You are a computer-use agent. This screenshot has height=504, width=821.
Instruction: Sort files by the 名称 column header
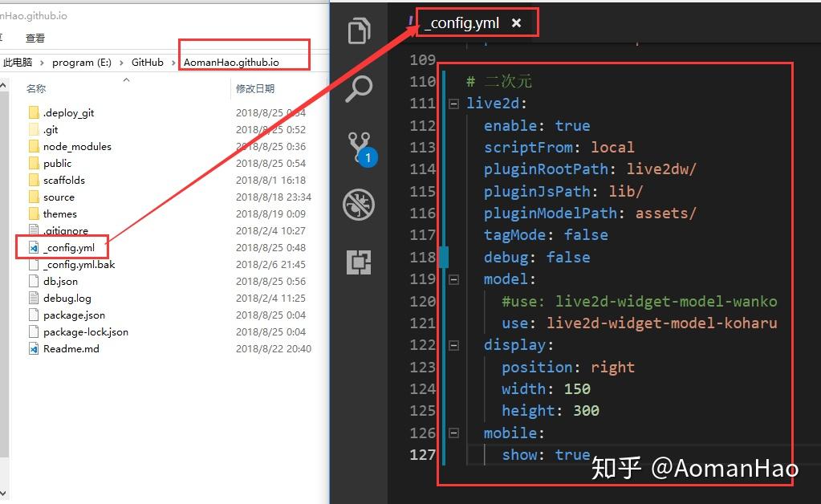click(35, 88)
